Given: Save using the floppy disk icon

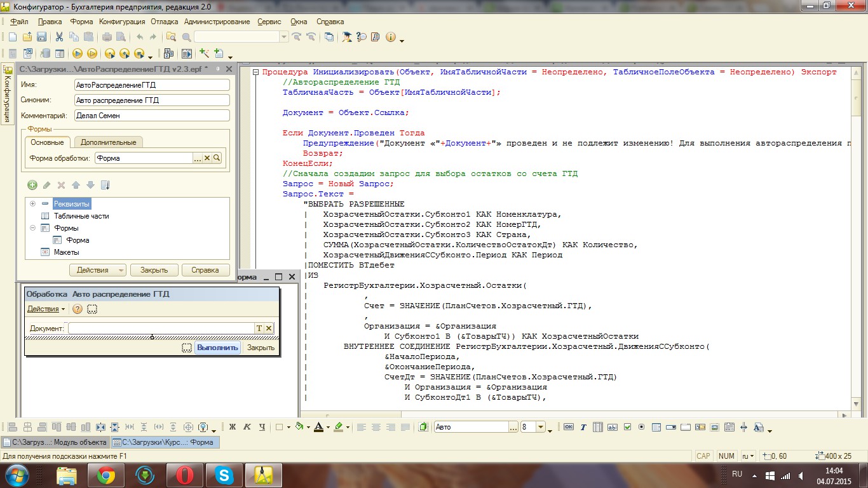Looking at the screenshot, I should coord(41,37).
